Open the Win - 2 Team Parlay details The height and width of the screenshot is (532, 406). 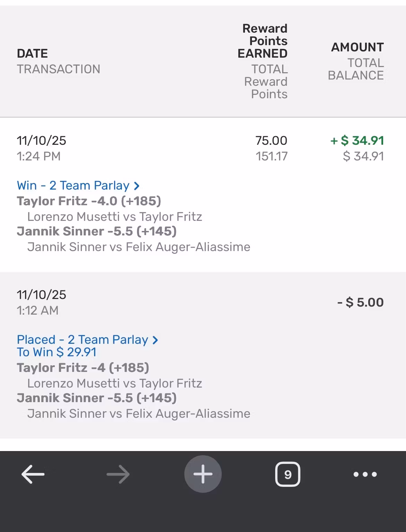(73, 186)
